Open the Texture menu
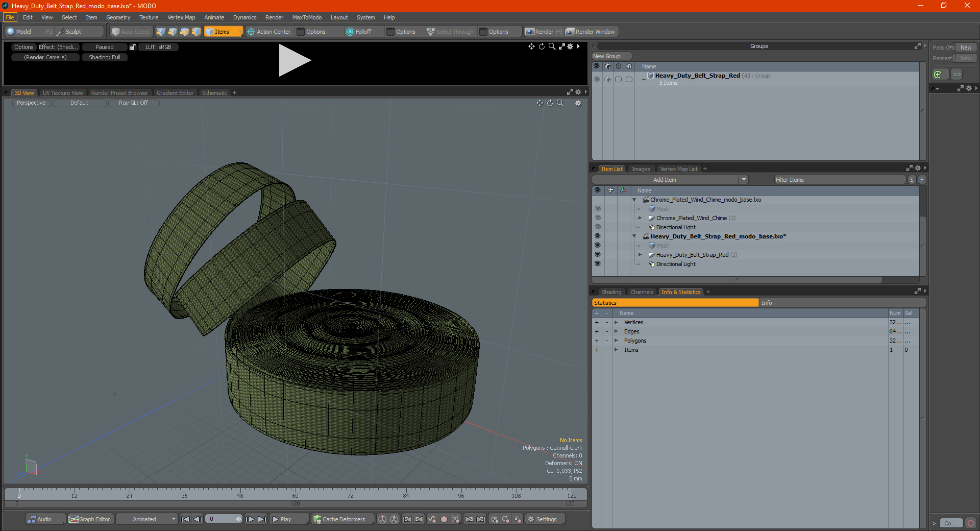980x531 pixels. pyautogui.click(x=149, y=17)
